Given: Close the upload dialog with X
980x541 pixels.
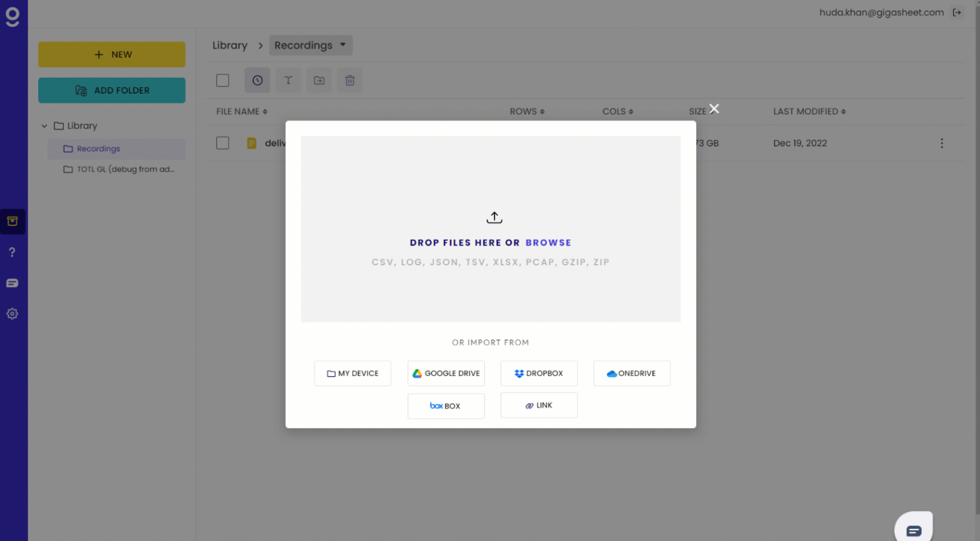Looking at the screenshot, I should pyautogui.click(x=714, y=109).
